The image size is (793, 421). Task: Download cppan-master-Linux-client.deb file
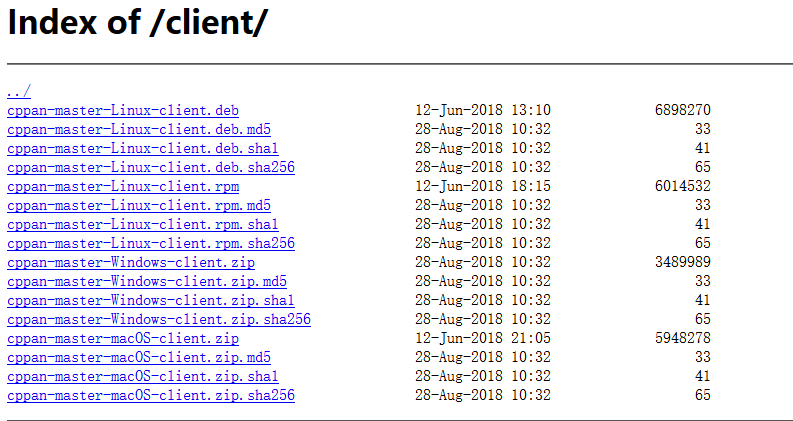122,110
